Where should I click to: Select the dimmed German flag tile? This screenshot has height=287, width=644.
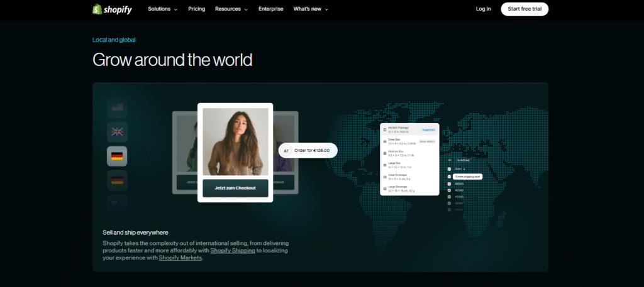pyautogui.click(x=117, y=180)
